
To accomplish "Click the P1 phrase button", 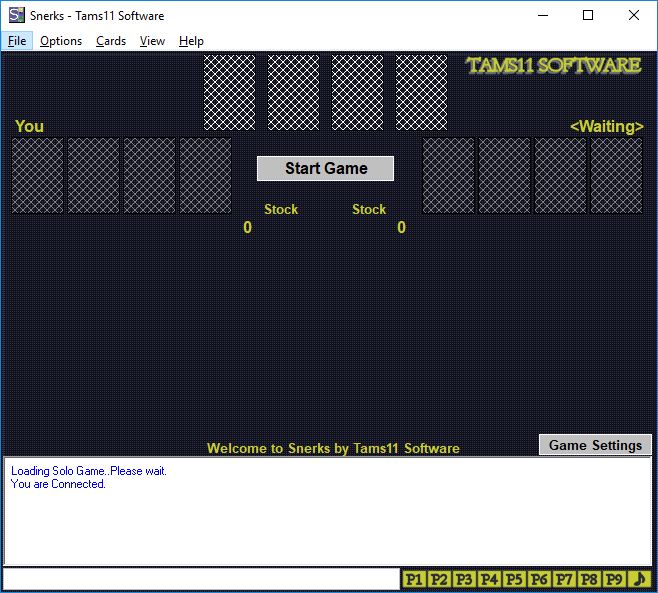I will click(414, 579).
